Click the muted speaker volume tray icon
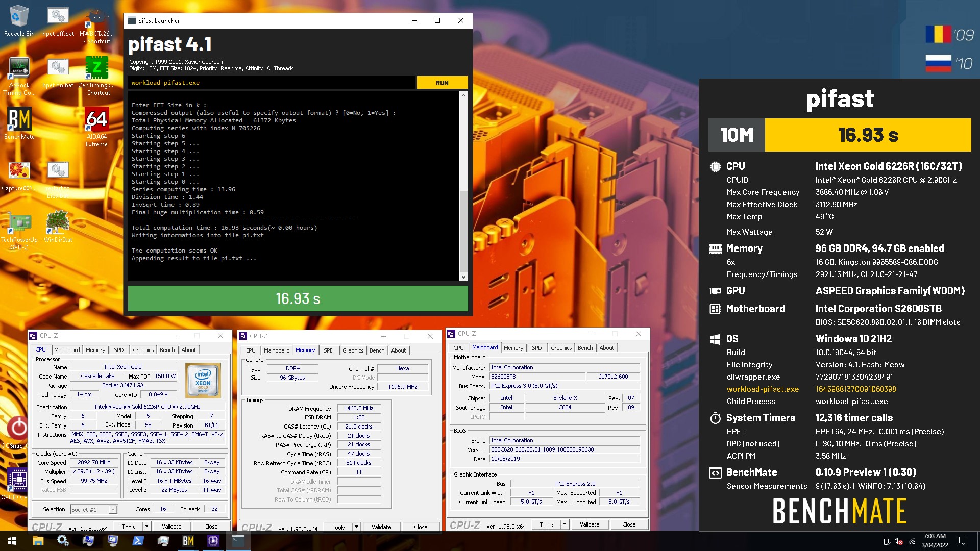Screen dimensions: 980x551 [x=899, y=541]
